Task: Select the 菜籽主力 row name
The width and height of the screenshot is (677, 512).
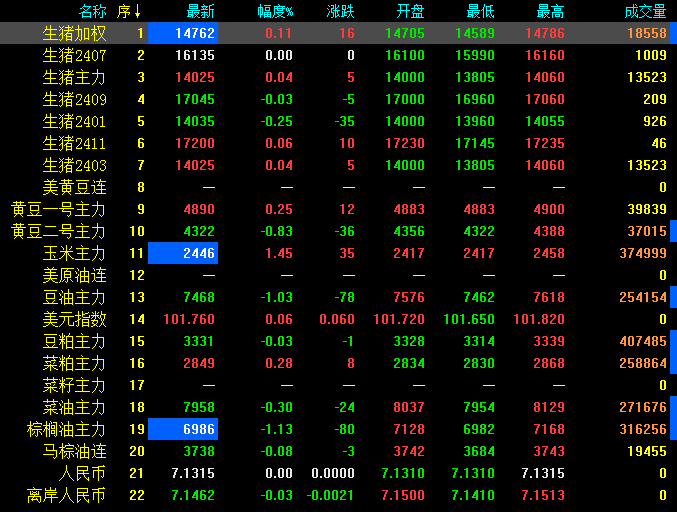Action: pos(74,386)
